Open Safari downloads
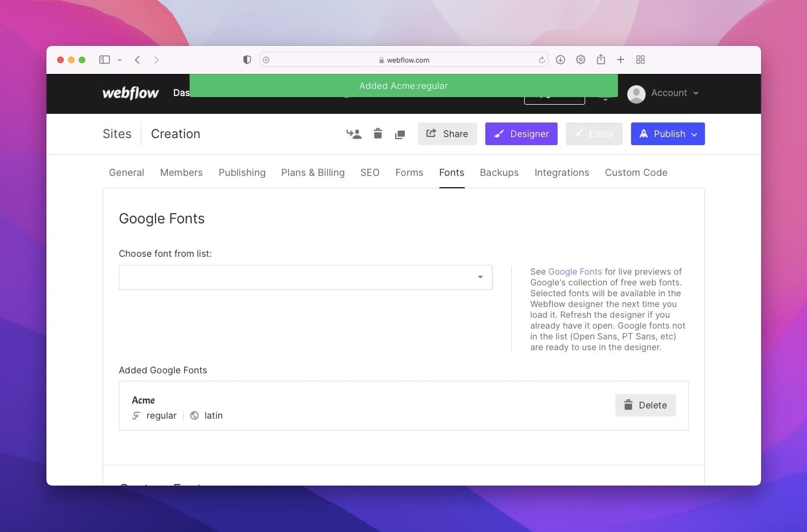 pyautogui.click(x=560, y=60)
